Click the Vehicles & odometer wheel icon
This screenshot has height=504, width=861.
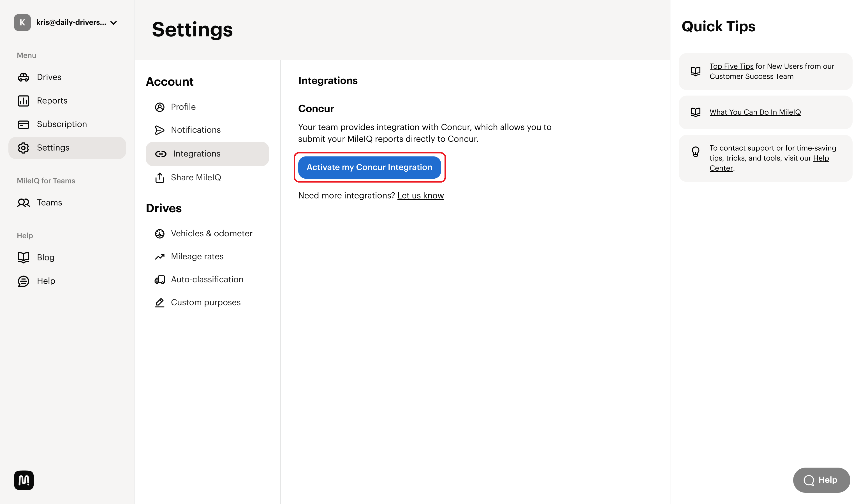click(x=159, y=234)
